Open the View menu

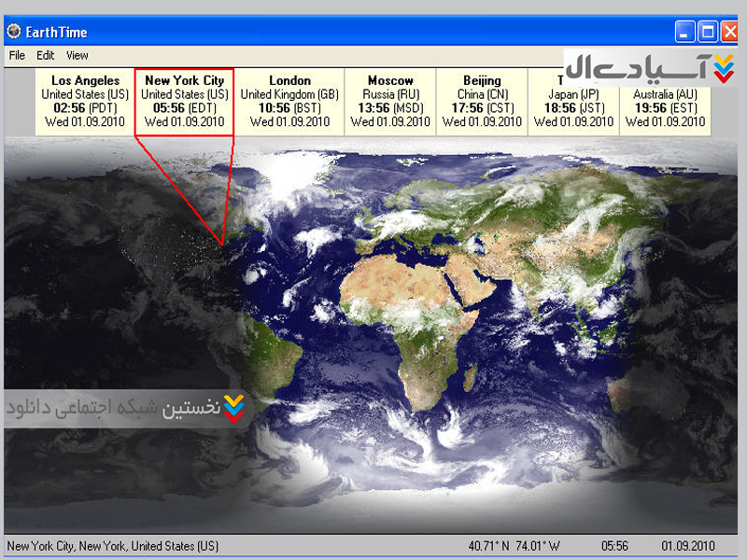tap(77, 56)
